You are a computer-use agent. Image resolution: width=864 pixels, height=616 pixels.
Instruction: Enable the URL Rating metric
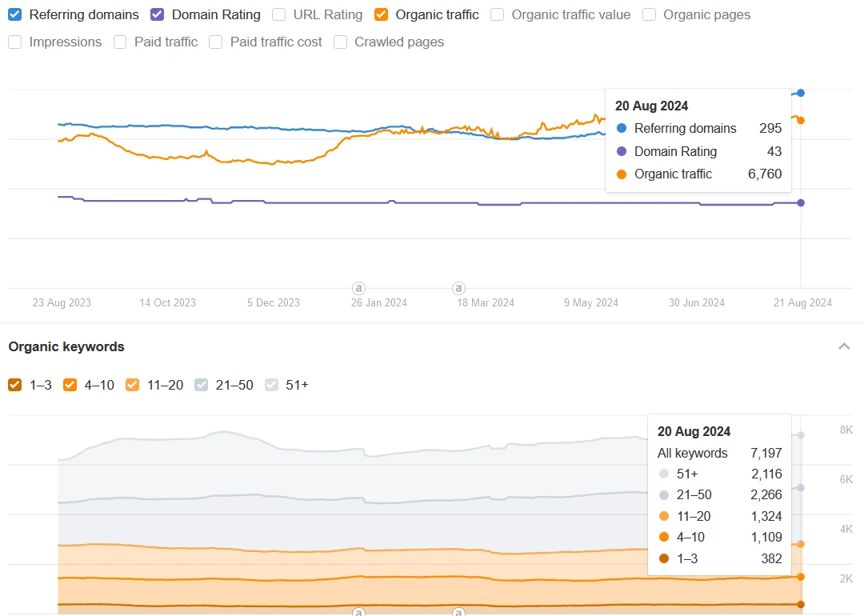pos(279,14)
